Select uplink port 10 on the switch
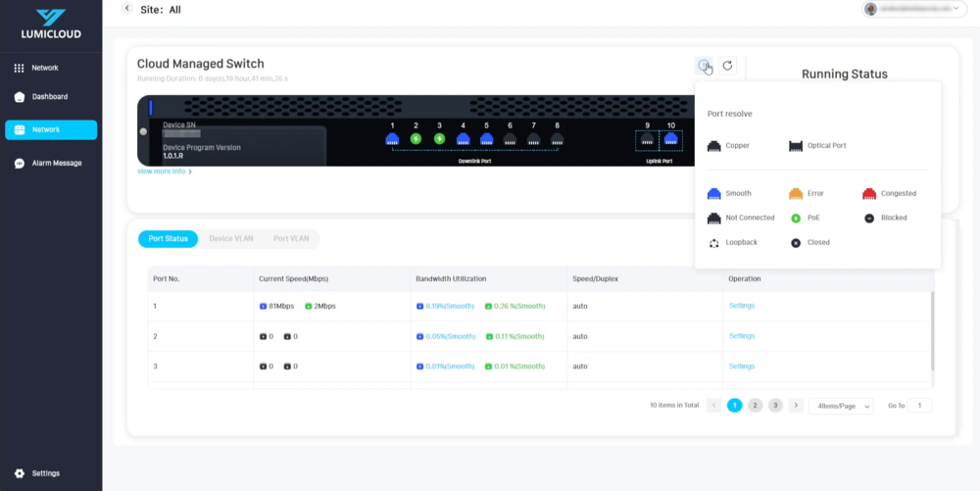The image size is (980, 491). tap(670, 138)
